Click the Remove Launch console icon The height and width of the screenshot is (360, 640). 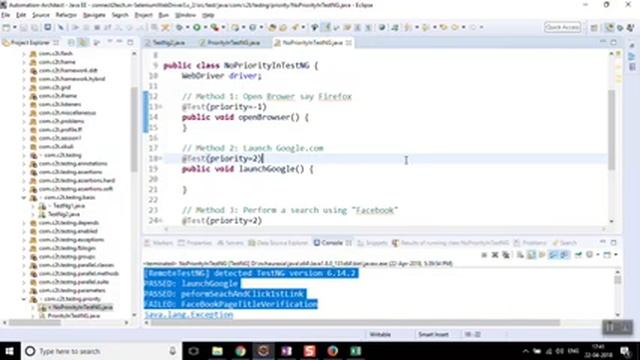pyautogui.click(x=495, y=255)
